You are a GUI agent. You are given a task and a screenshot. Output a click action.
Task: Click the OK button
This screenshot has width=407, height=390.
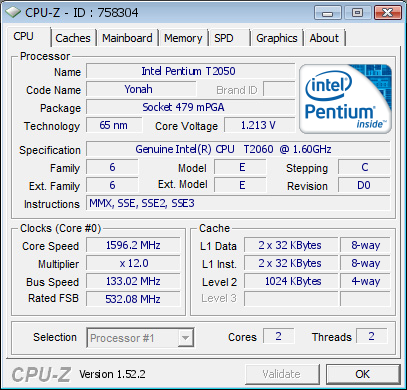(363, 374)
